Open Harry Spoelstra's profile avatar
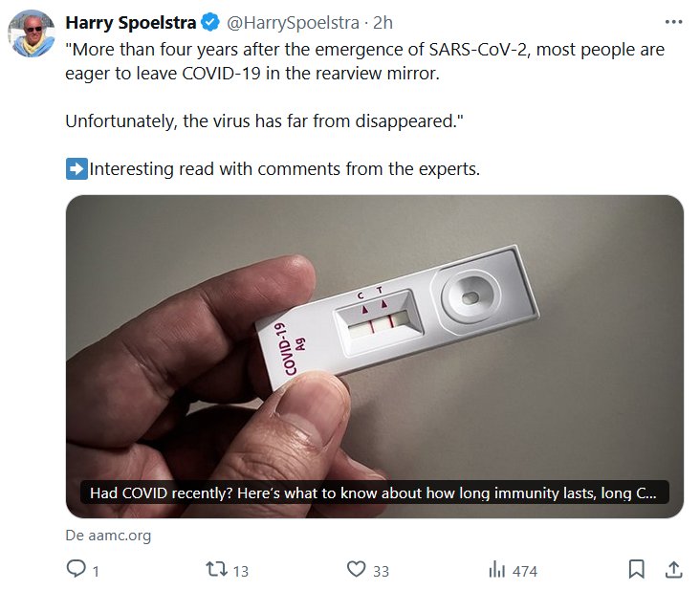The image size is (700, 591). click(x=31, y=34)
